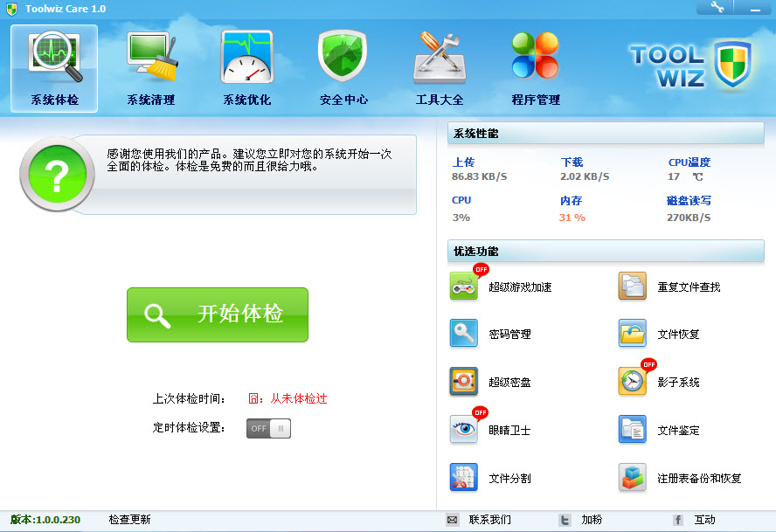Click the document icon for 文件鉴定
This screenshot has width=776, height=532.
(633, 429)
